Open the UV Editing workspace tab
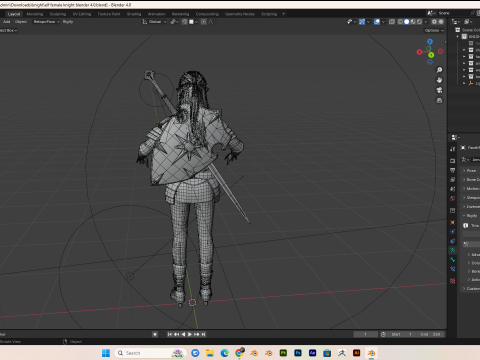Screen dimensions: 480x360 [x=82, y=14]
